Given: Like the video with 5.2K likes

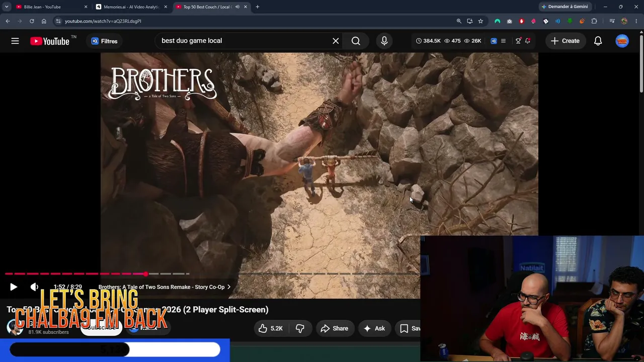Looking at the screenshot, I should pos(271,328).
